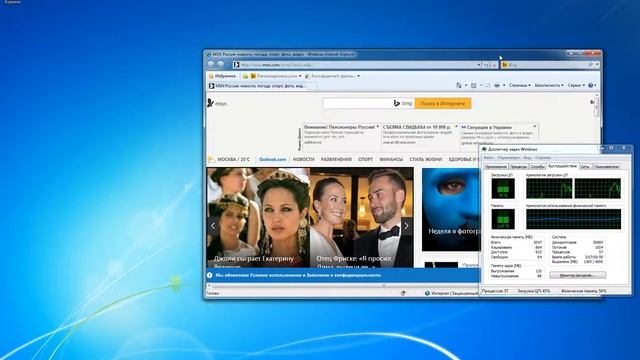Click the Read Mail icon in command bar
The height and width of the screenshot is (360, 640).
tap(487, 85)
